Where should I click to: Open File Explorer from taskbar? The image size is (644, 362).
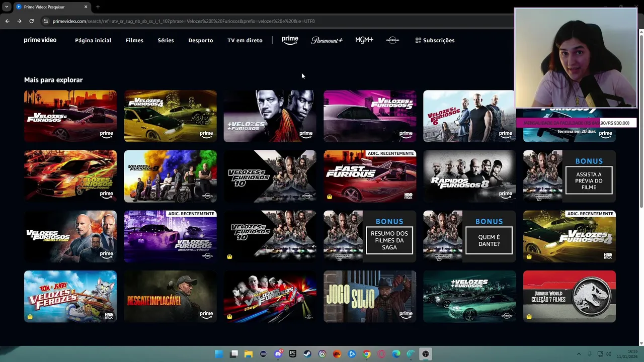pos(249,354)
